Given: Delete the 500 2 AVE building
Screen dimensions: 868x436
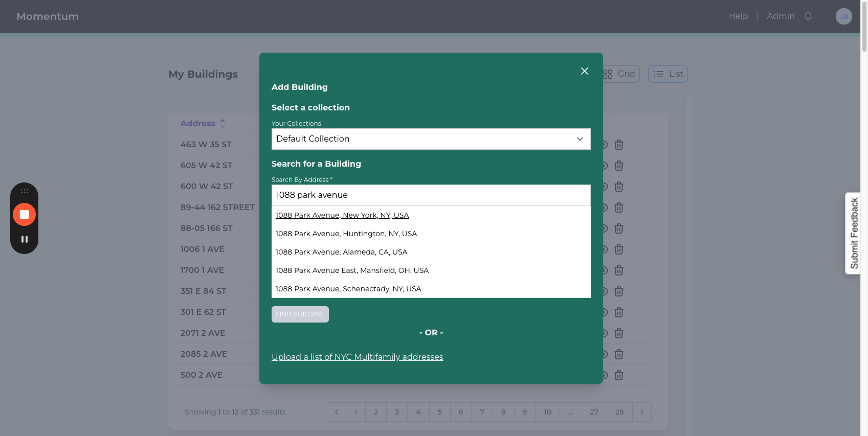Looking at the screenshot, I should (619, 375).
